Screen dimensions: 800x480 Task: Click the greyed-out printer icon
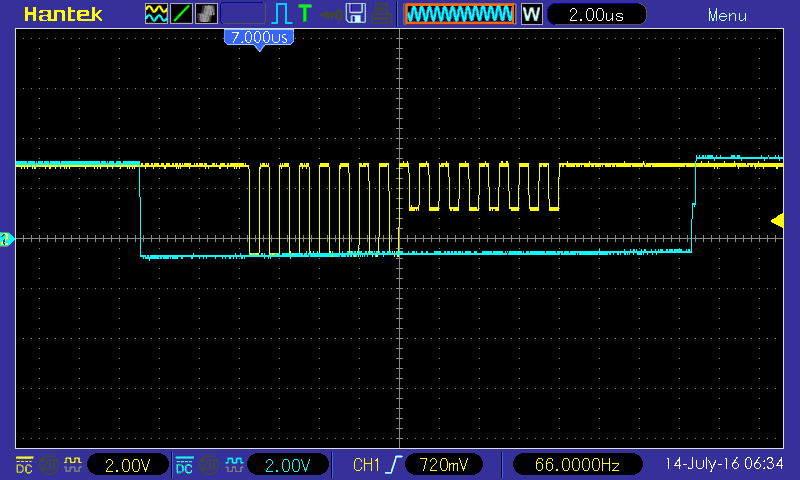pos(381,14)
